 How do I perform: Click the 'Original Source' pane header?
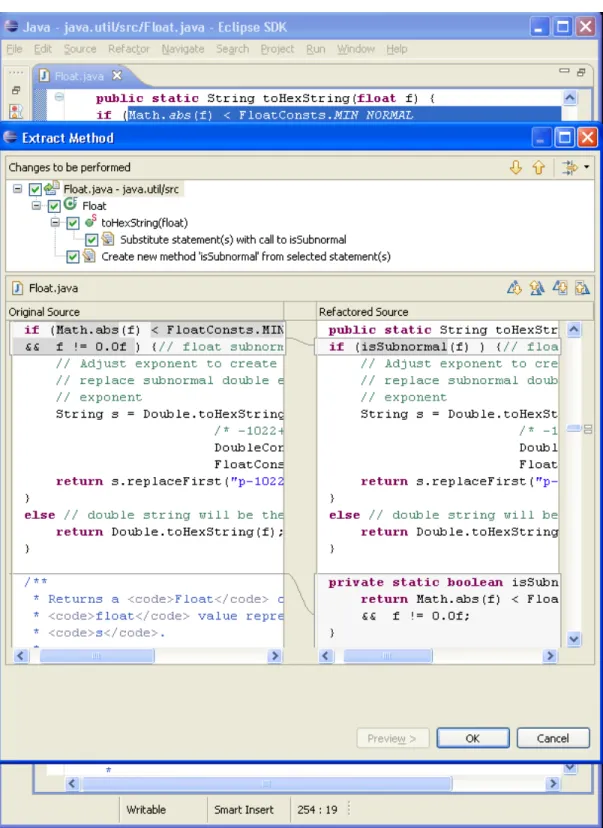tap(44, 312)
